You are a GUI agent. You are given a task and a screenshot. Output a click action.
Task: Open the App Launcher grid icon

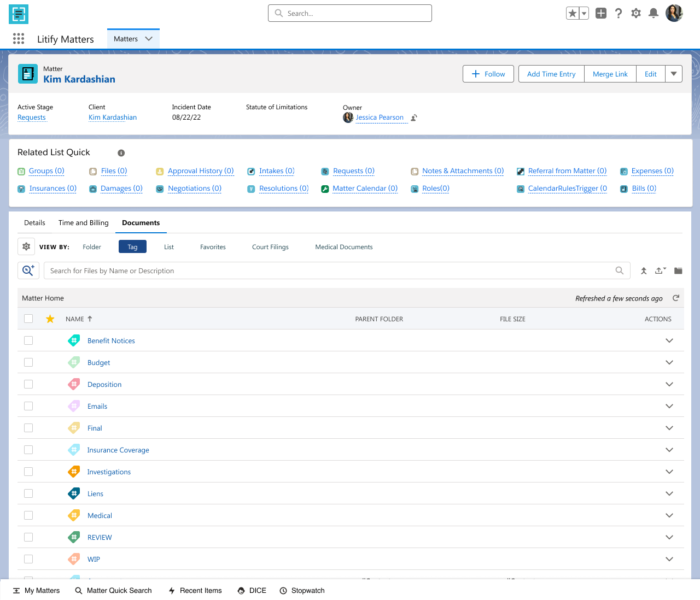19,38
